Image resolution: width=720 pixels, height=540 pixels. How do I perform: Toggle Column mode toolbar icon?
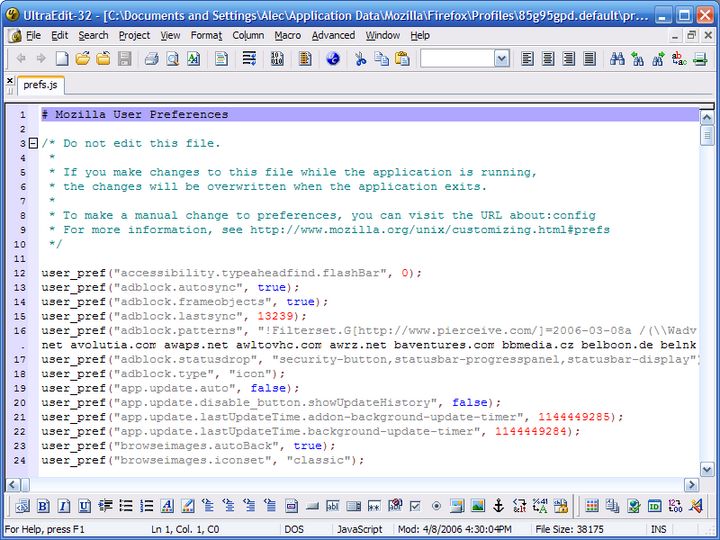(305, 59)
